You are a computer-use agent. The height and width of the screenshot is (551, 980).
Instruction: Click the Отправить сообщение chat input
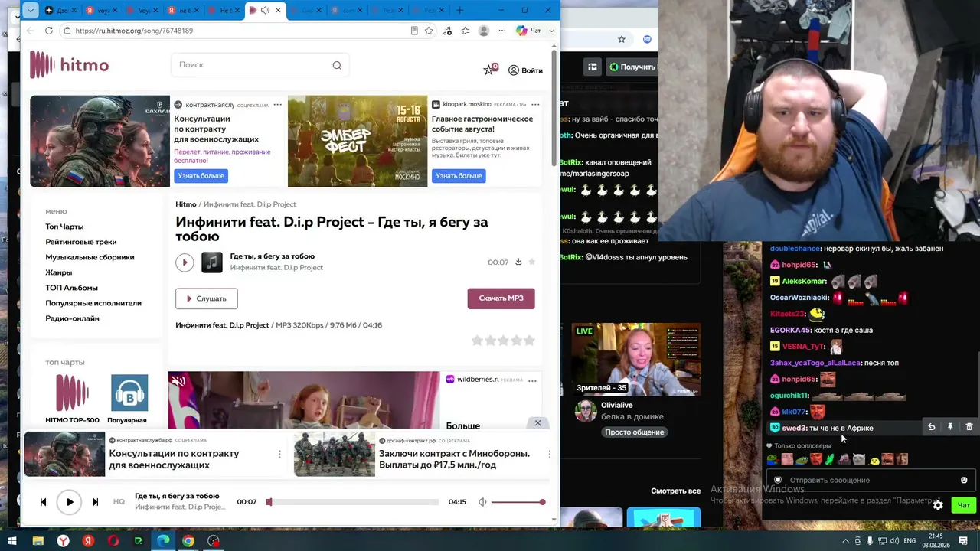(870, 480)
